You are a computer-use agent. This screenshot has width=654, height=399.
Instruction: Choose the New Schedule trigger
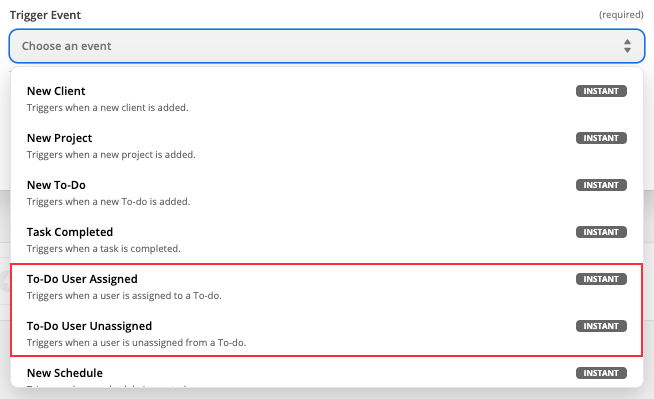tap(327, 373)
